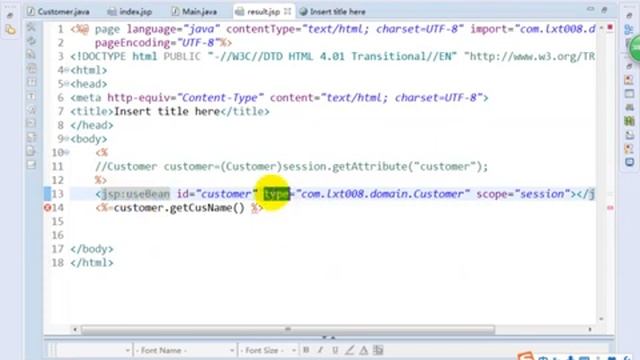Open the Outline view icon in right trim
This screenshot has height=360, width=640.
629,29
